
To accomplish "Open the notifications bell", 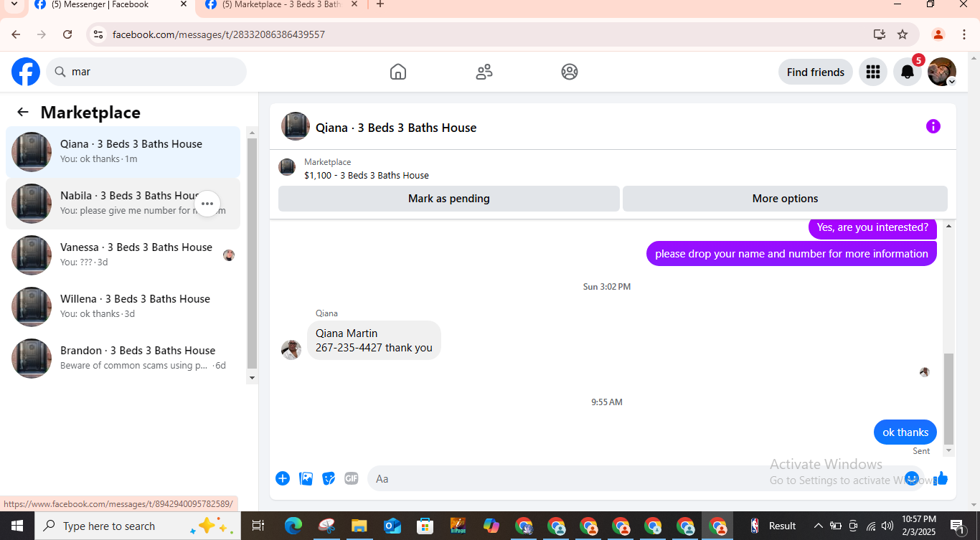I will [x=908, y=72].
